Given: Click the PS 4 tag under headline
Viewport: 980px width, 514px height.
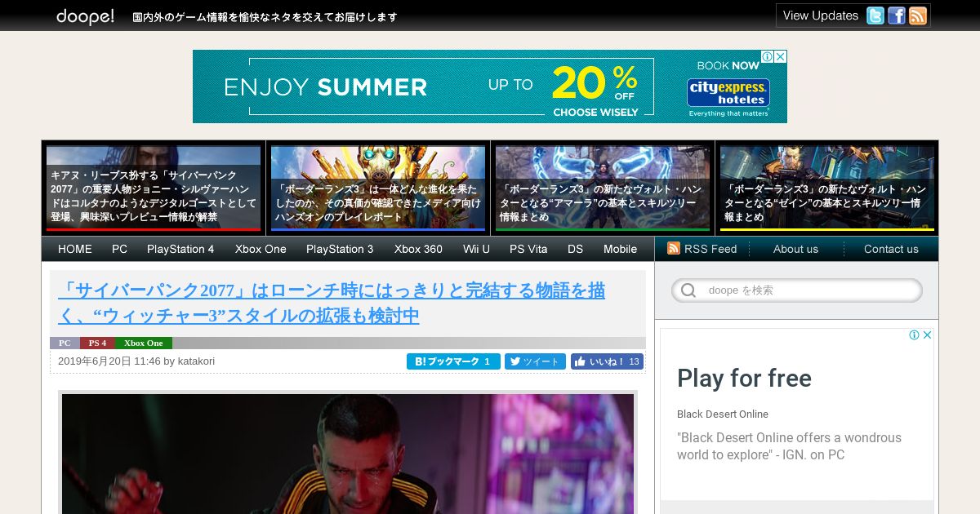Looking at the screenshot, I should [x=97, y=343].
